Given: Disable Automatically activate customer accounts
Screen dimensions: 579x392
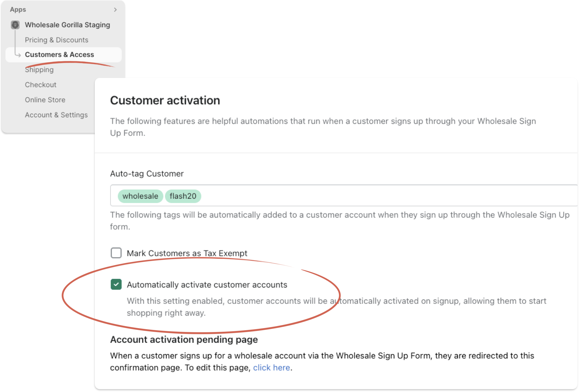Looking at the screenshot, I should click(x=116, y=284).
